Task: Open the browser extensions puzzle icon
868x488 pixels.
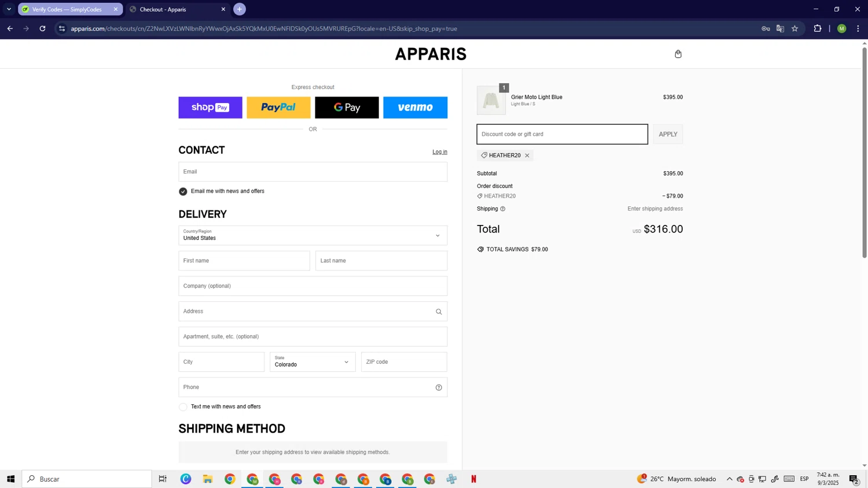Action: (818, 28)
